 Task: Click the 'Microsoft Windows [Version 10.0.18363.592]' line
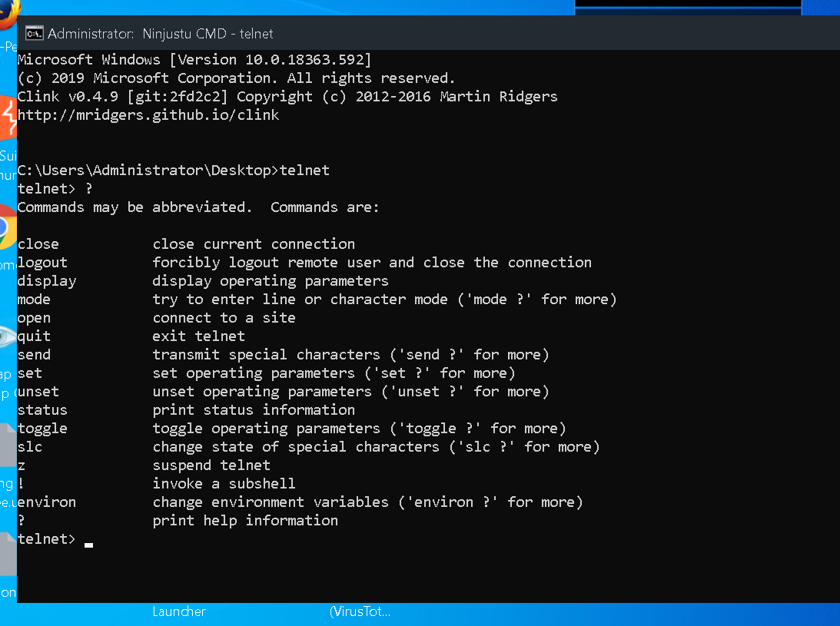coord(194,59)
